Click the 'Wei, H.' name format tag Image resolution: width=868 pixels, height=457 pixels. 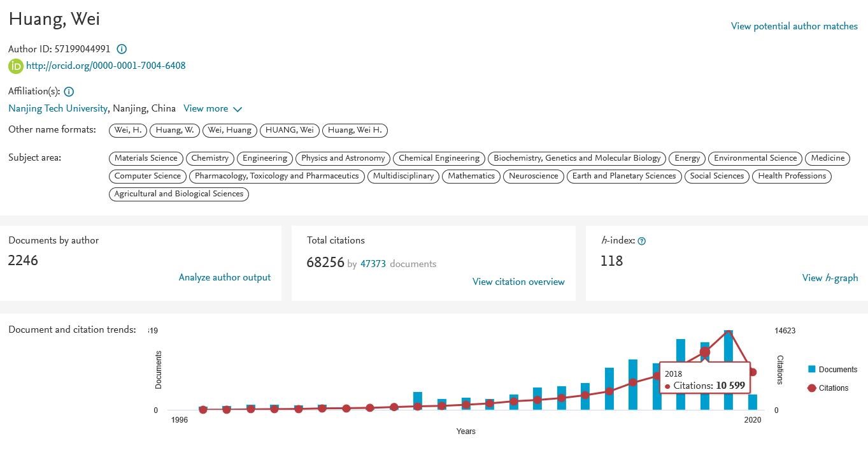pyautogui.click(x=128, y=130)
